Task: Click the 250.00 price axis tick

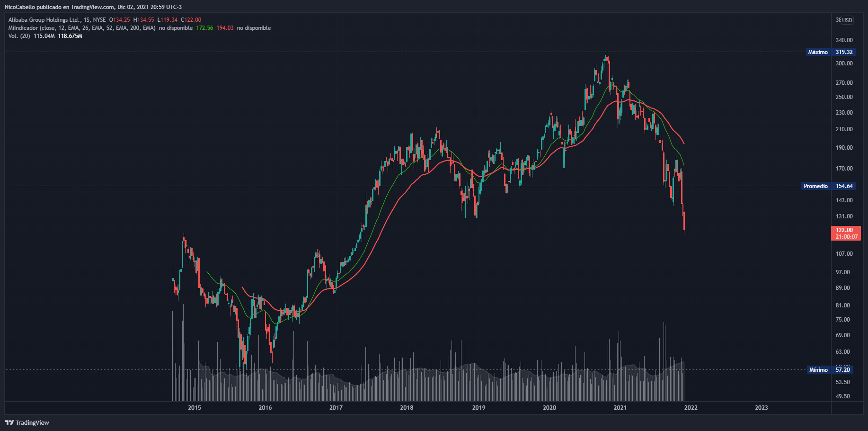Action: coord(844,97)
